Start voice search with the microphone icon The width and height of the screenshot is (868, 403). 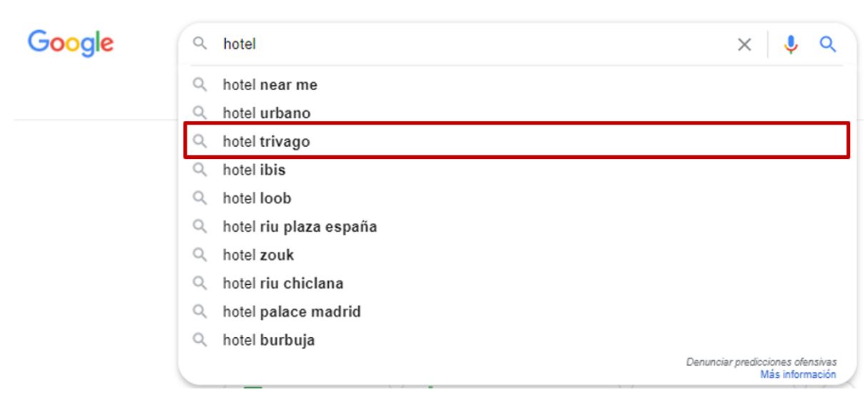tap(790, 44)
